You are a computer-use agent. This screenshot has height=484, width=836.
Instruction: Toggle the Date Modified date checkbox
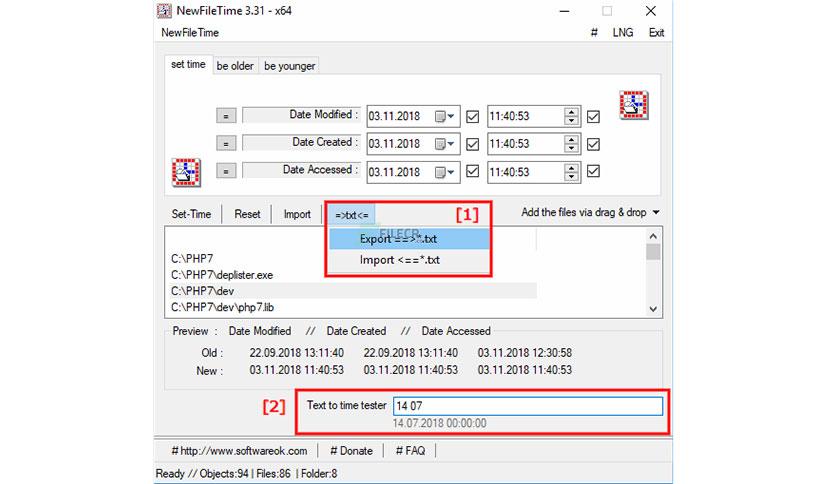pyautogui.click(x=472, y=116)
